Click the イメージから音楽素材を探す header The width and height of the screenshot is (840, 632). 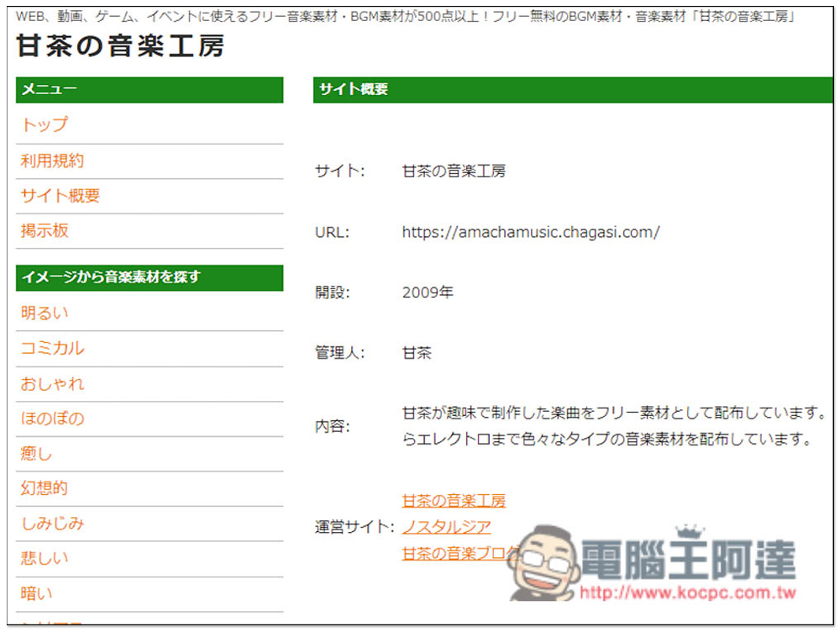(150, 277)
